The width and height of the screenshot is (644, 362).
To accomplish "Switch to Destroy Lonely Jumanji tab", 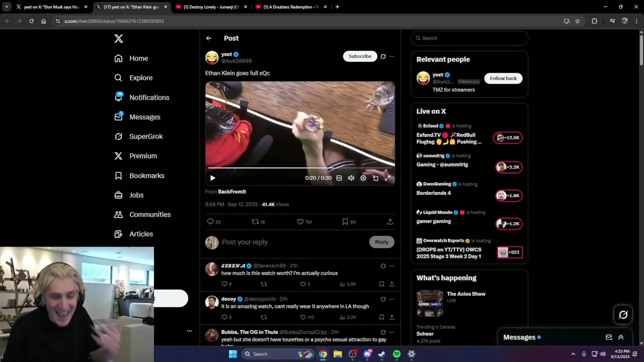I will click(211, 7).
